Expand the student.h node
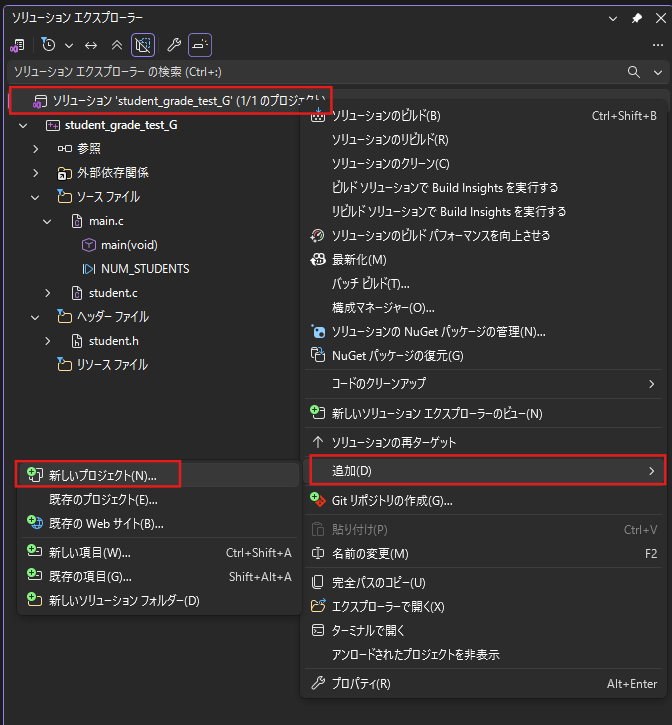This screenshot has width=672, height=725. tap(48, 341)
